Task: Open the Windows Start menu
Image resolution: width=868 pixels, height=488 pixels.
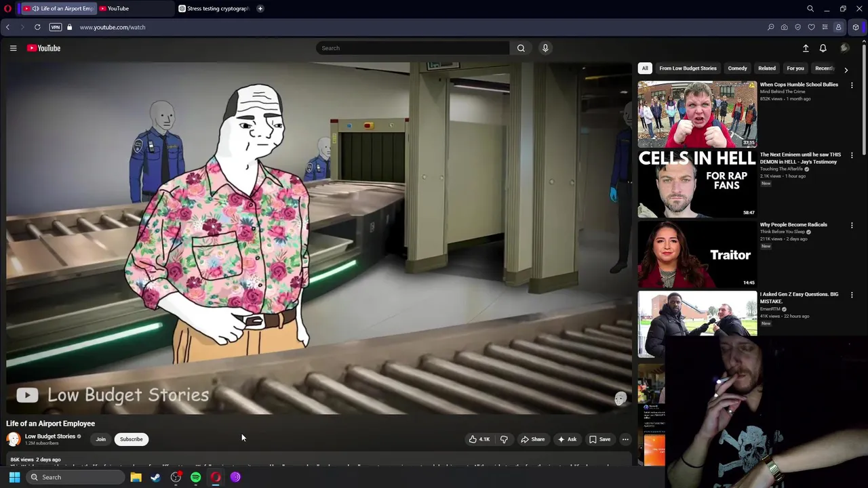Action: (14, 477)
